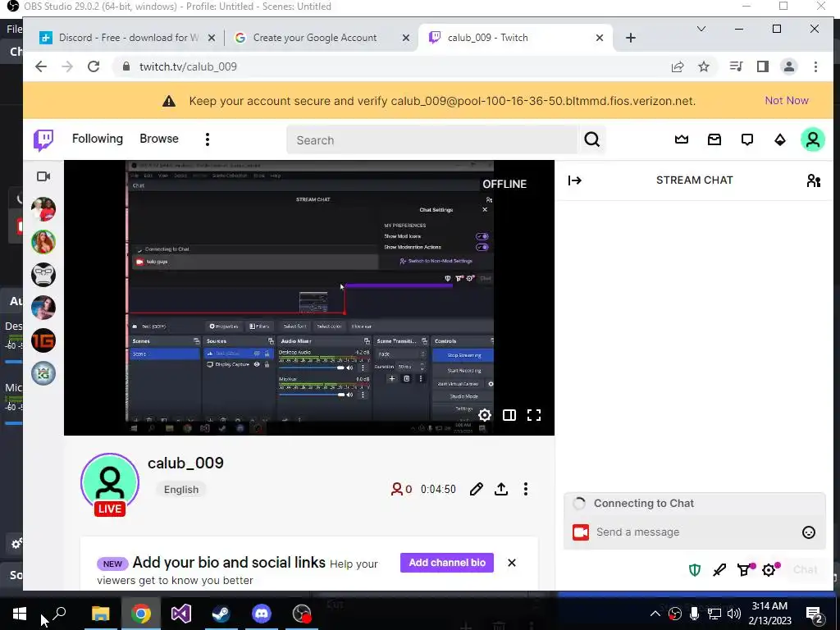The image size is (840, 630).
Task: Open the channel points rewards icon in chat
Action: tap(745, 569)
